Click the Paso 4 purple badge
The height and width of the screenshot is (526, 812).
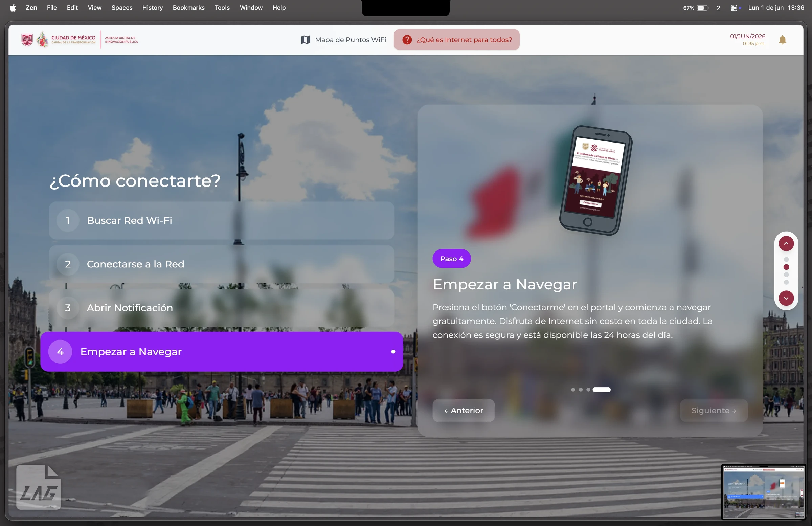tap(451, 259)
